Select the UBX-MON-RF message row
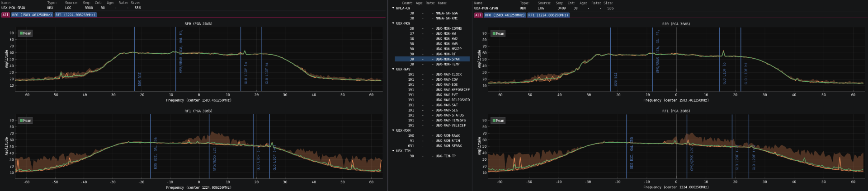Image resolution: width=868 pixels, height=191 pixels. pos(445,54)
